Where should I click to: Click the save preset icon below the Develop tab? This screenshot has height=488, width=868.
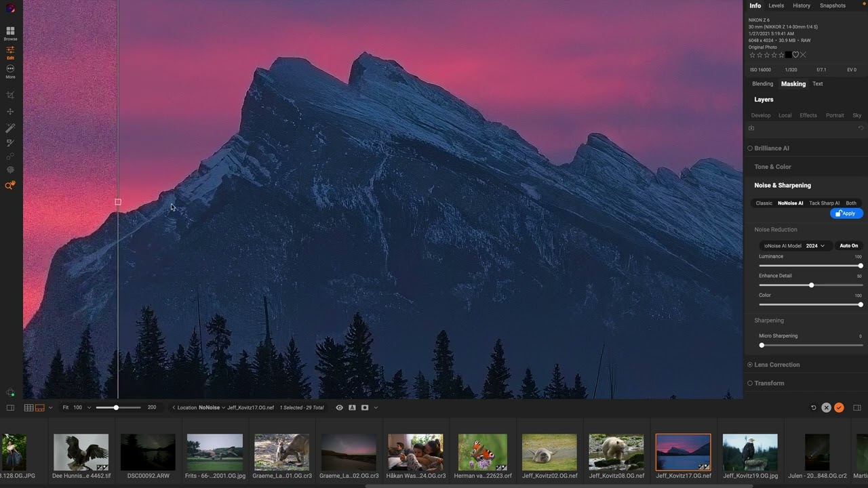(x=751, y=128)
